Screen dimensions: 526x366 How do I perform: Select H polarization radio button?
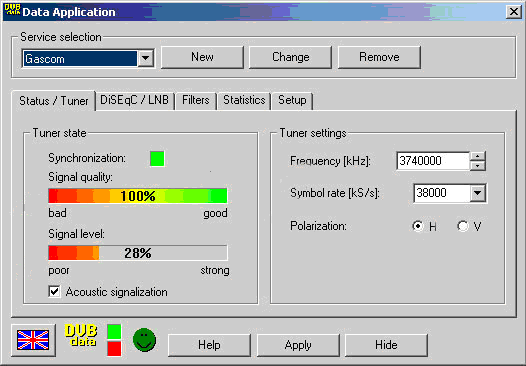point(418,226)
